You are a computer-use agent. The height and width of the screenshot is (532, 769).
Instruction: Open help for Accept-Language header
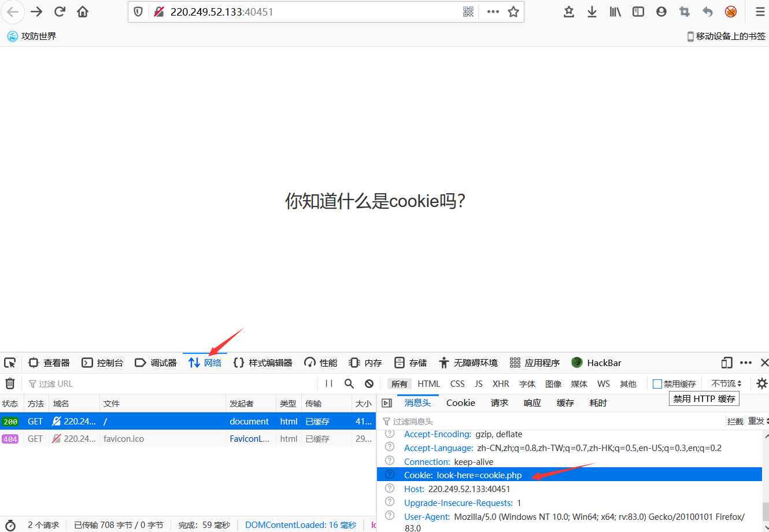390,447
